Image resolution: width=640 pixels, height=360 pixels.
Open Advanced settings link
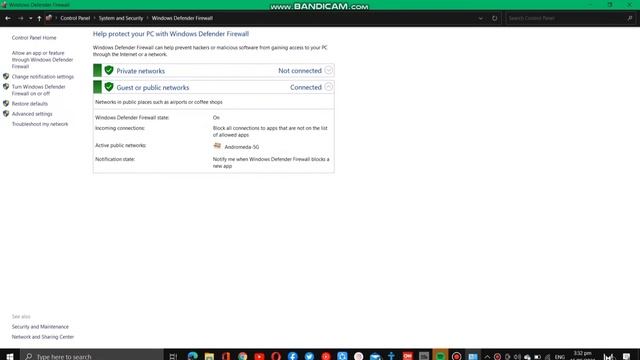32,114
